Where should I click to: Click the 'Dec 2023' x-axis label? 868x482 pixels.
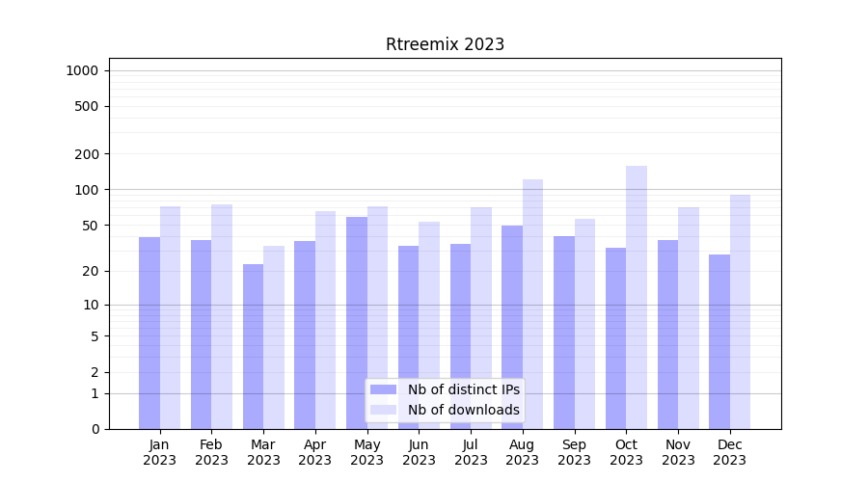tap(730, 452)
